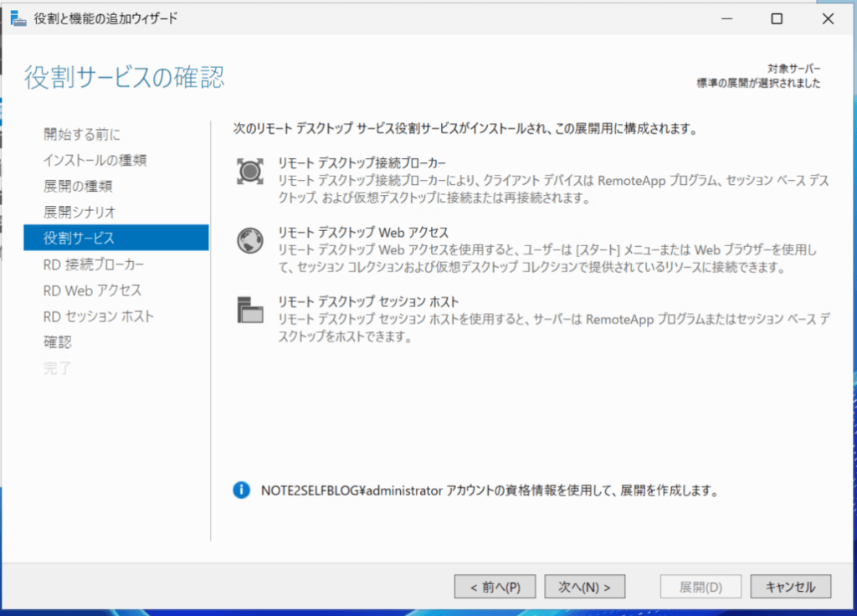Screen dimensions: 857x616
Task: Click the キャンセル button
Action: 790,586
